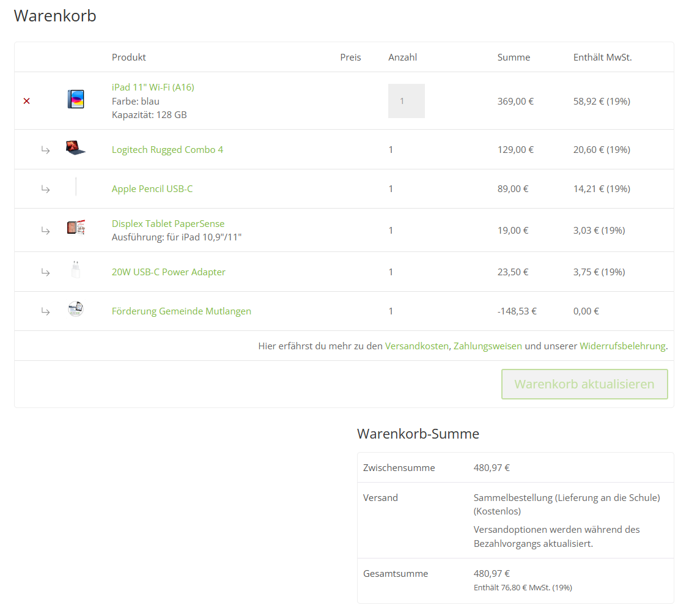Select the Enthält 76,80 € MwSt. note
689x616 pixels.
point(523,587)
